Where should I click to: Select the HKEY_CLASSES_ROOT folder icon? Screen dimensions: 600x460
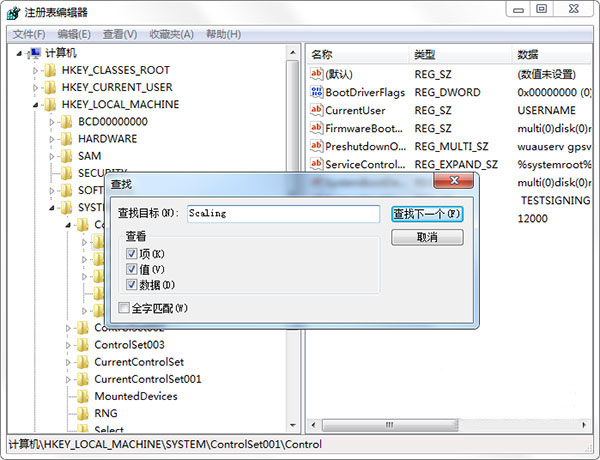tap(50, 70)
